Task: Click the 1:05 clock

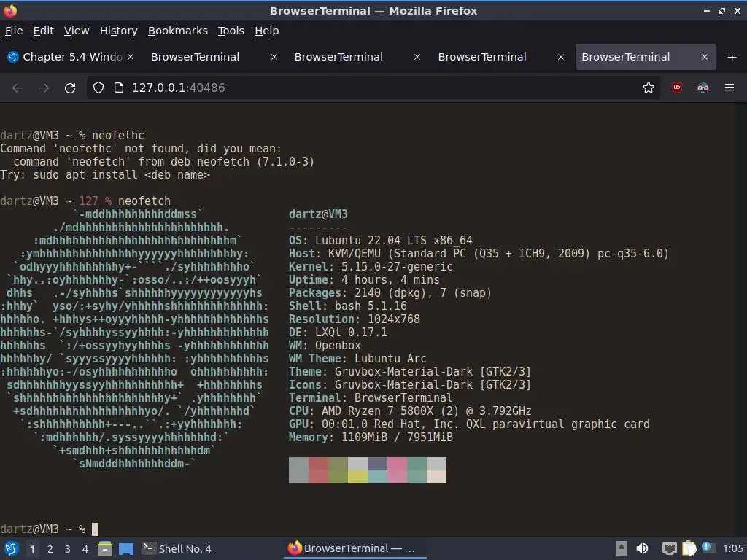Action: (x=732, y=548)
